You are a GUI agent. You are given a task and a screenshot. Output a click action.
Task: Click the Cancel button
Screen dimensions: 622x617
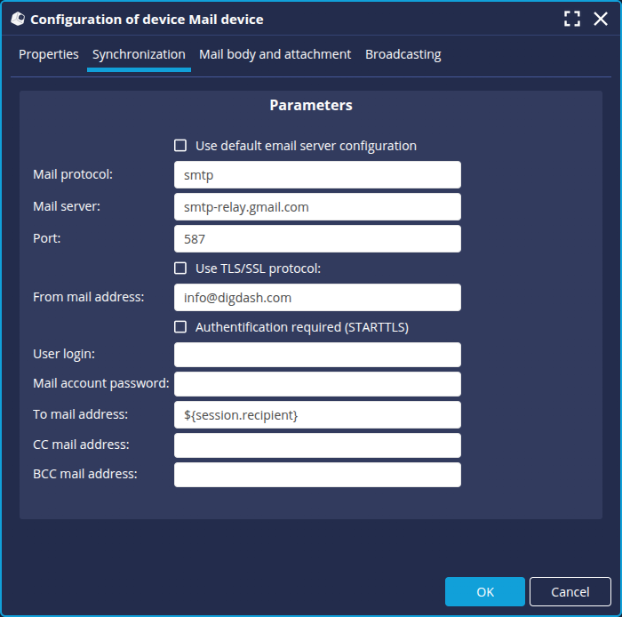click(570, 592)
